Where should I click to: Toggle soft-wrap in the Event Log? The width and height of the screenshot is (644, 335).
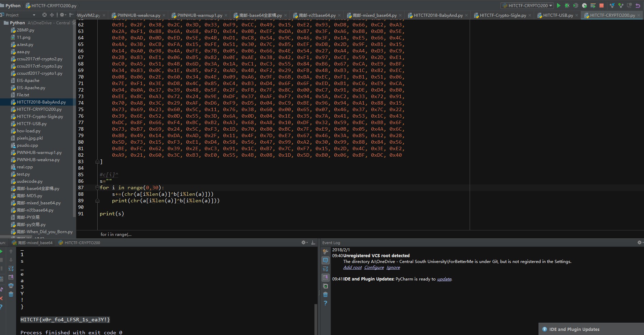(x=325, y=269)
